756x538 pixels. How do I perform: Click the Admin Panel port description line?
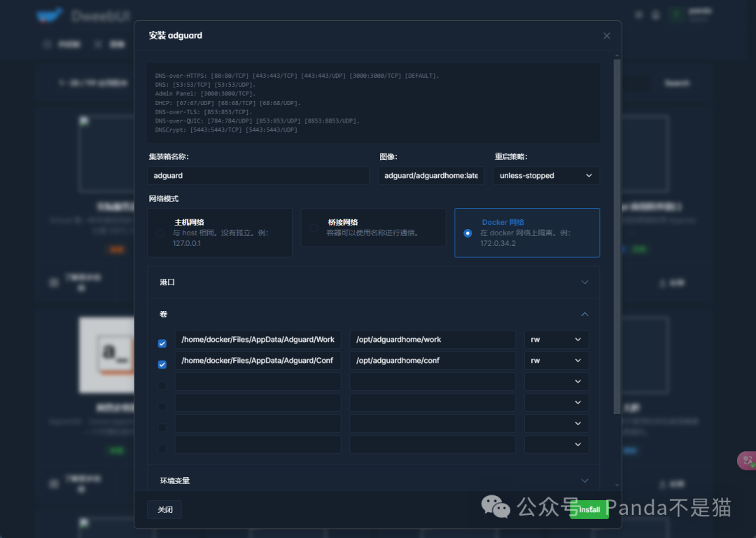(205, 94)
